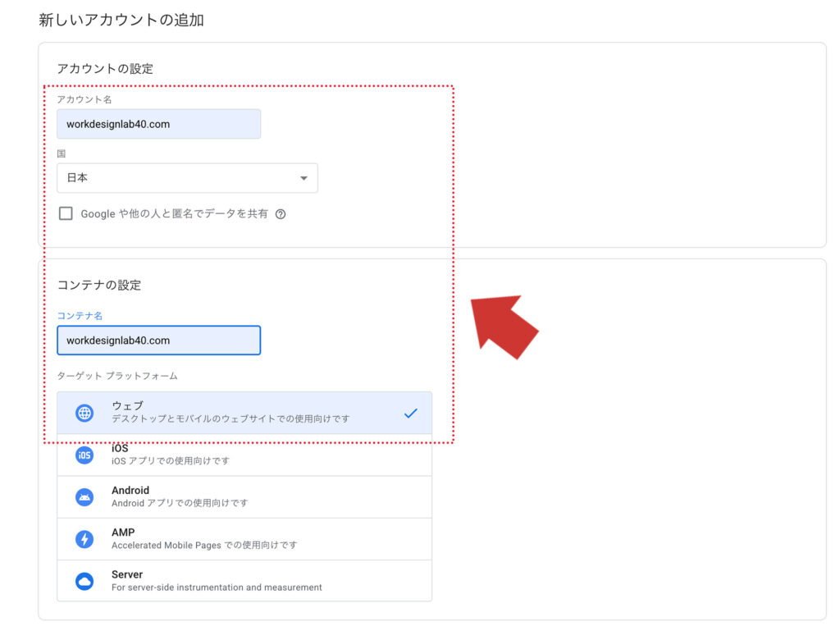The width and height of the screenshot is (840, 631).
Task: Expand the country selector showing 日本
Action: point(187,178)
